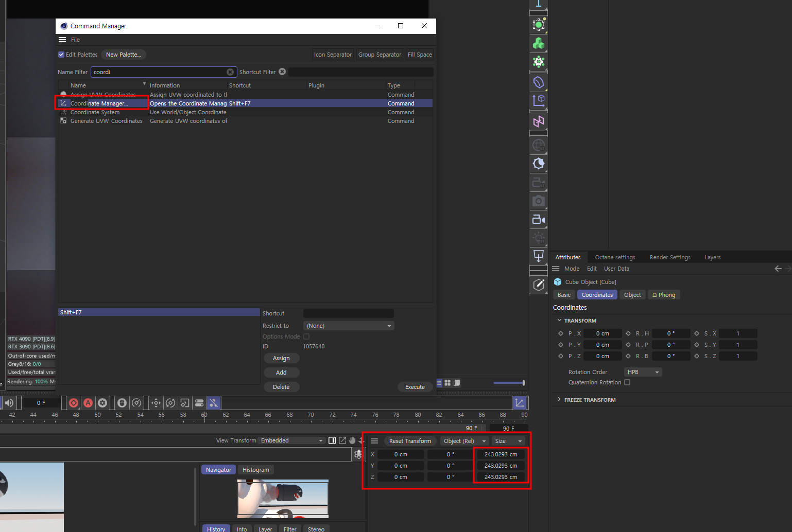Click the Icon Separator button
792x532 pixels.
[x=333, y=55]
